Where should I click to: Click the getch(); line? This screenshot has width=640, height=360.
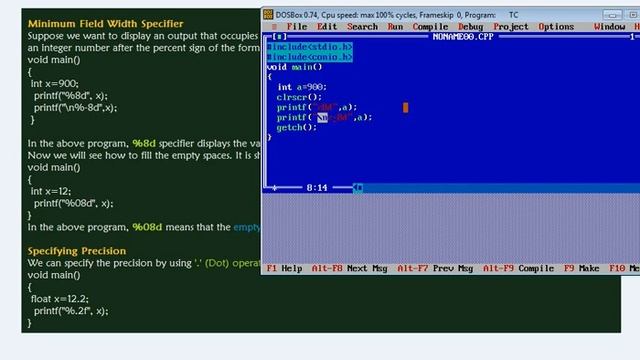(297, 127)
